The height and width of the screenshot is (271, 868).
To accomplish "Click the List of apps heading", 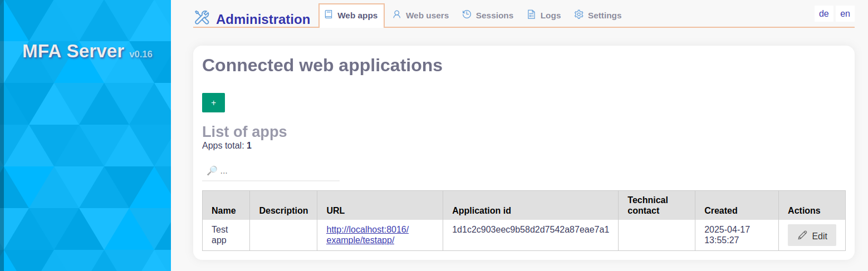I will (244, 132).
